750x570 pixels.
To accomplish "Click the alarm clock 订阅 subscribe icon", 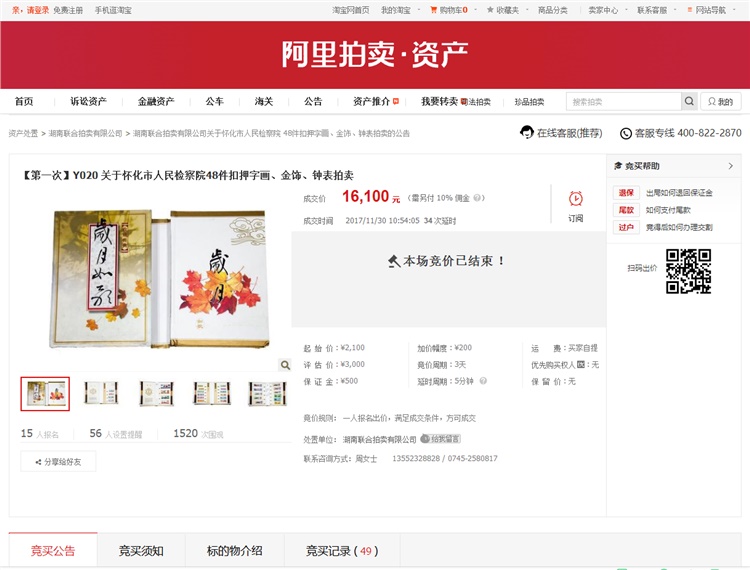I will [x=575, y=199].
